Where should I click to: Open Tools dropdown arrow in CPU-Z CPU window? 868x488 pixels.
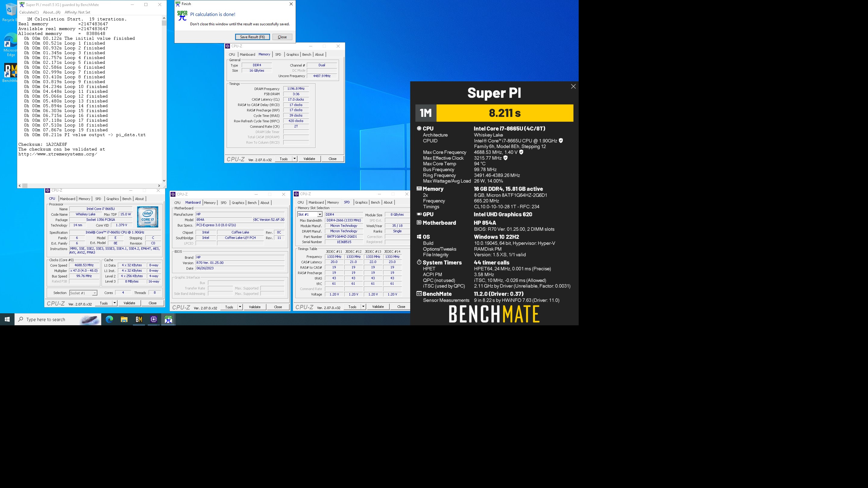[115, 303]
